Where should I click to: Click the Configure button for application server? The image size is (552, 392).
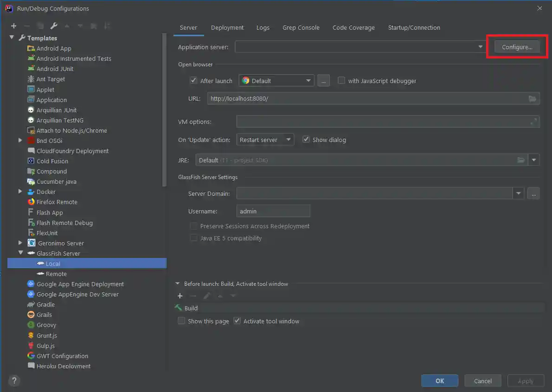(x=517, y=46)
